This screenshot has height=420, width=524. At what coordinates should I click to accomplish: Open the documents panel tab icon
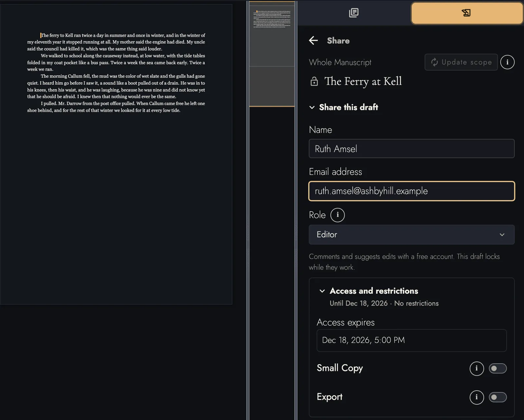coord(354,13)
